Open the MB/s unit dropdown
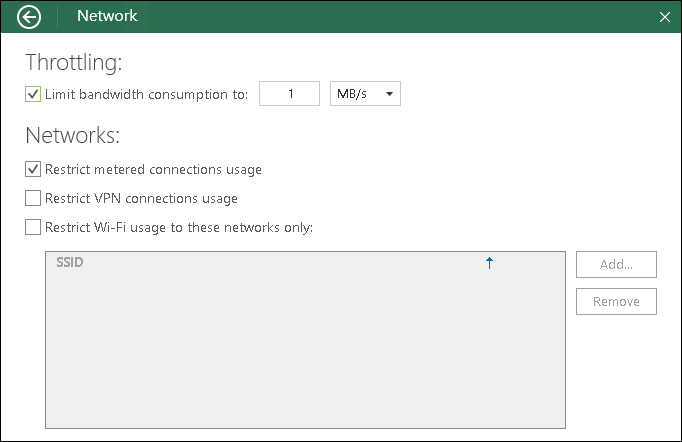 point(365,94)
